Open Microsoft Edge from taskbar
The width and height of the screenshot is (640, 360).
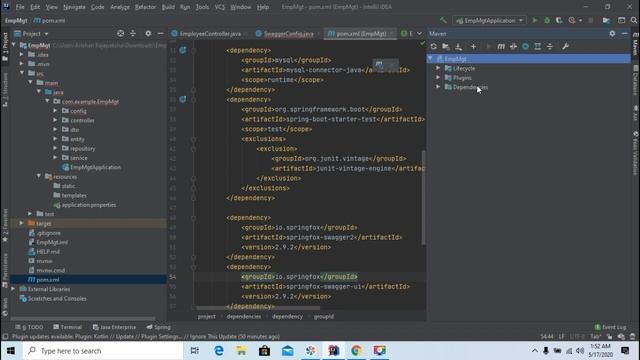click(x=219, y=351)
